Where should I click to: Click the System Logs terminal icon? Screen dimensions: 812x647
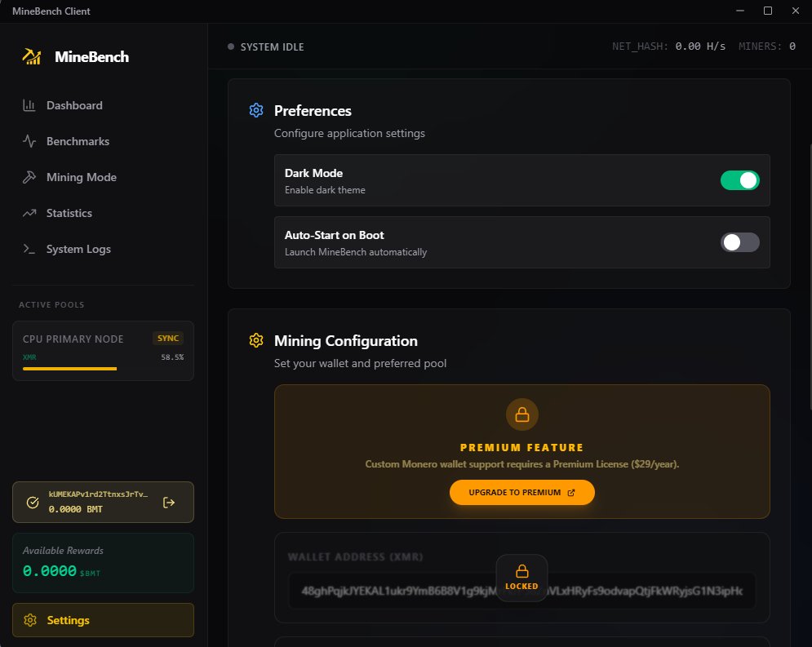pos(29,249)
